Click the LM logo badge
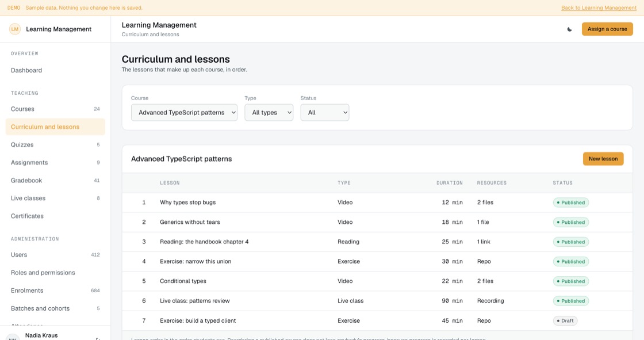 [x=15, y=29]
